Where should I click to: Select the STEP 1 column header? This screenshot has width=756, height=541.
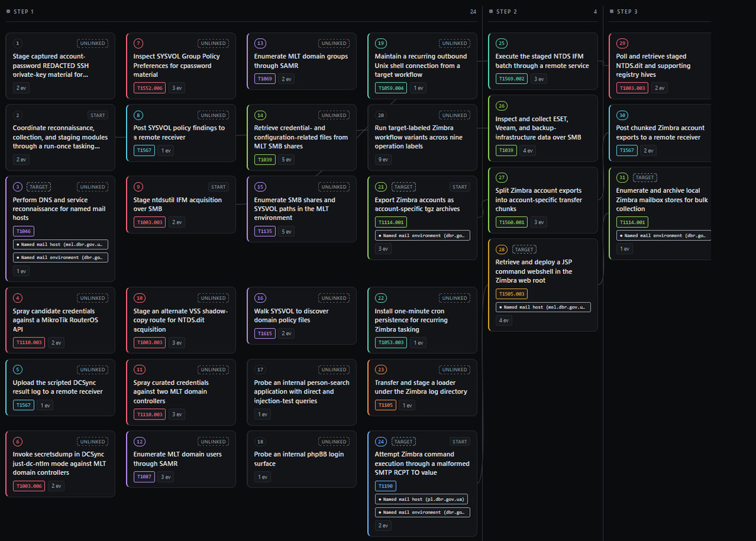tap(23, 12)
